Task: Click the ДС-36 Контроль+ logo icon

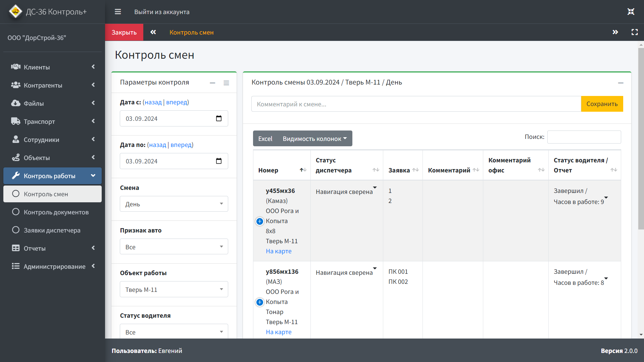Action: [15, 11]
